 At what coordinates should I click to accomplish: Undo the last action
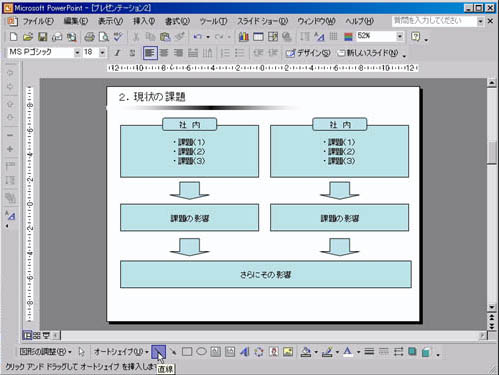(198, 37)
